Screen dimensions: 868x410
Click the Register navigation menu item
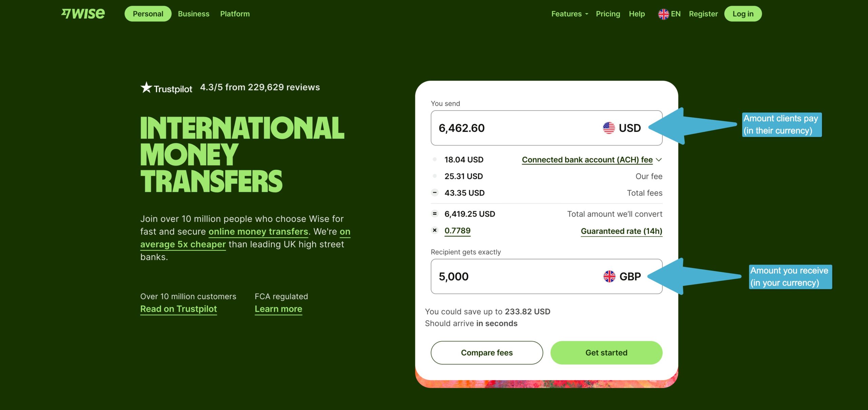pyautogui.click(x=703, y=13)
